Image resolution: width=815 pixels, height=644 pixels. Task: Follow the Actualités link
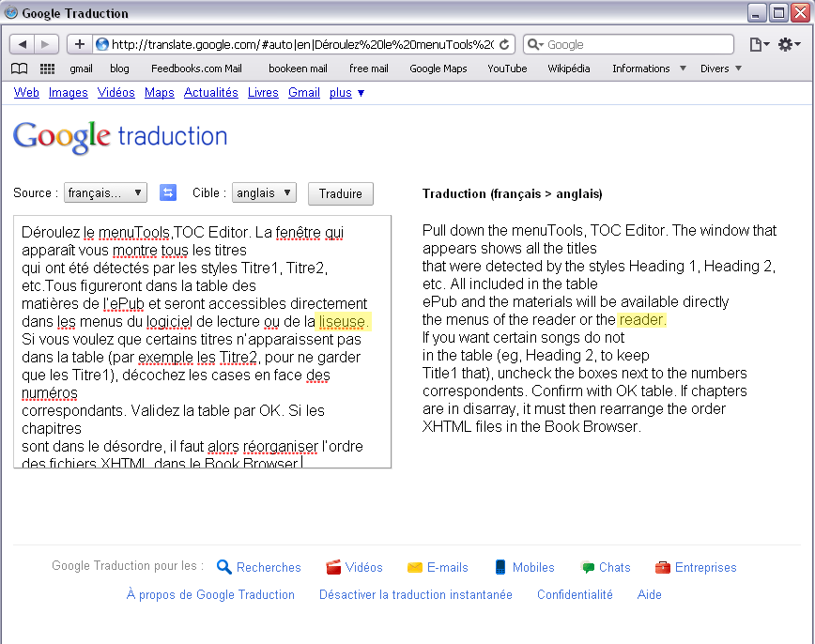pos(211,93)
